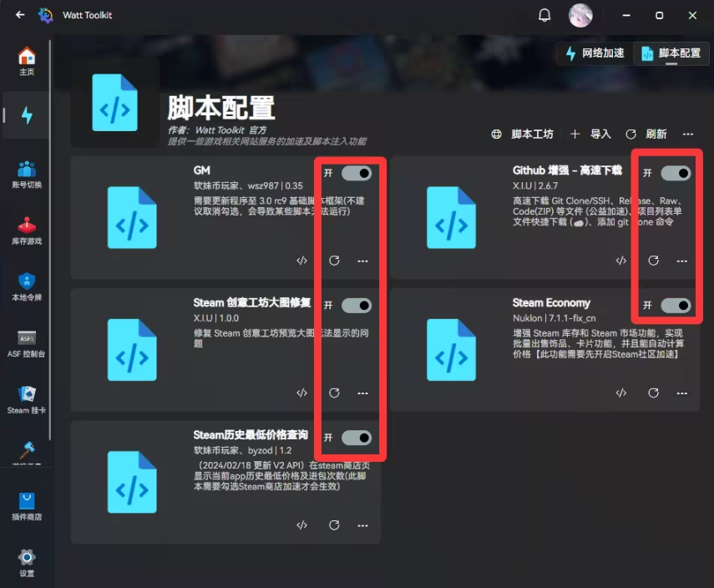Open more options for Steam Economy

682,393
